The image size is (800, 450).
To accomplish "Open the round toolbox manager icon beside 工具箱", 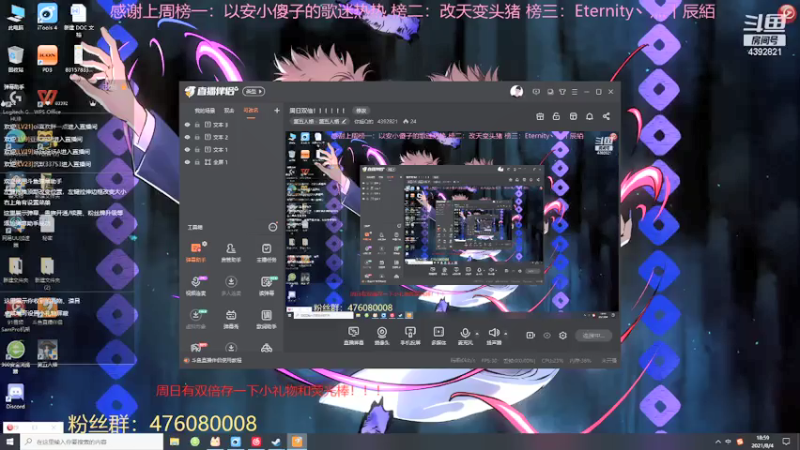I will pos(273,227).
